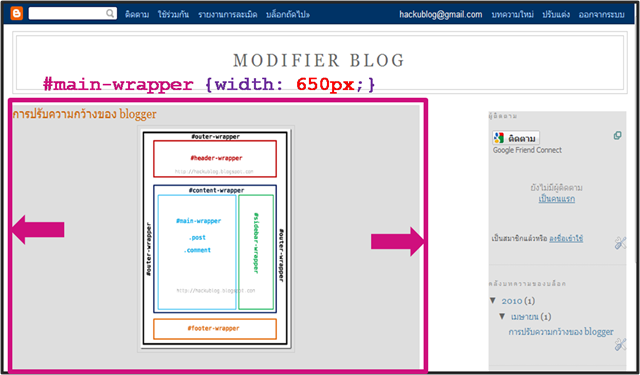640x375 pixels.
Task: Click the ลงชื่อเข้าใช้ sign-in link
Action: point(566,238)
